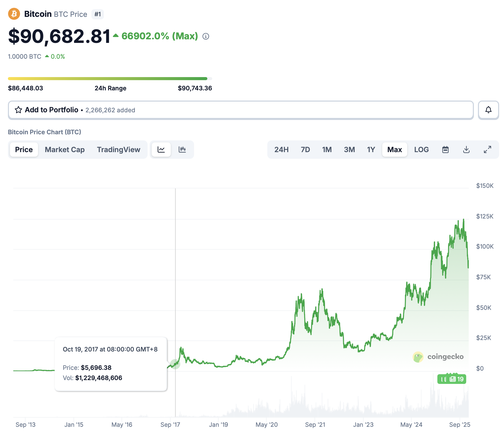Select the 24H time range
The width and height of the screenshot is (504, 437).
coord(281,150)
